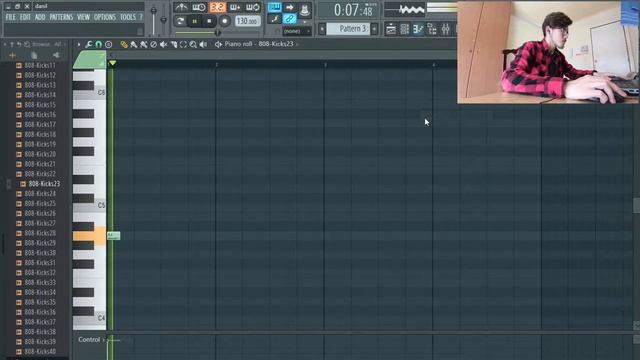Open the Mixer window
640x360 pixels.
click(445, 29)
